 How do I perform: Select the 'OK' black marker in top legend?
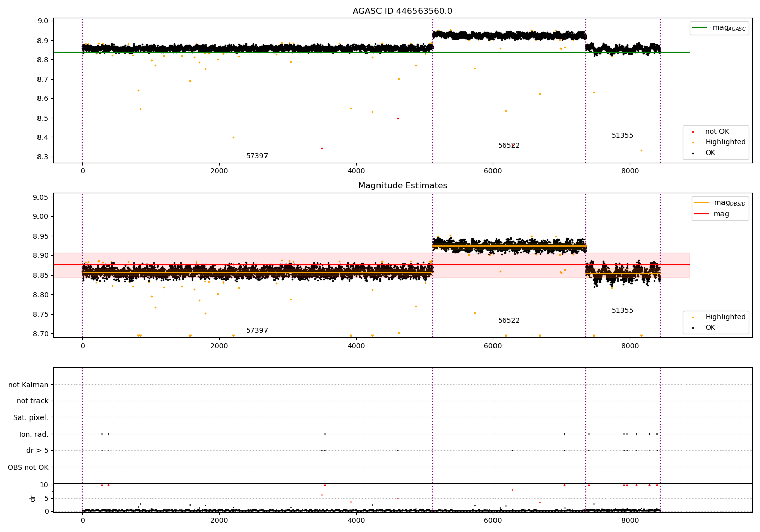pyautogui.click(x=693, y=153)
